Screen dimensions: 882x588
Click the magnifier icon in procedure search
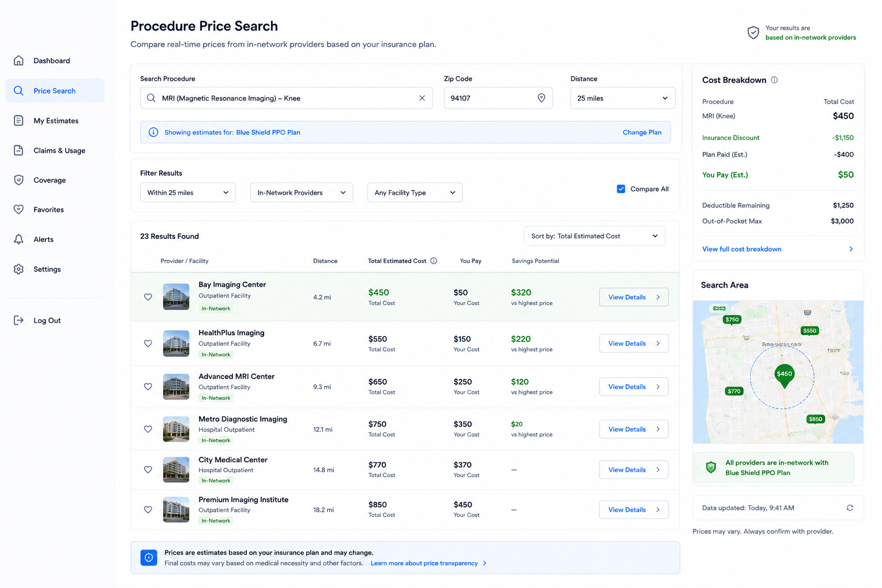pyautogui.click(x=151, y=98)
